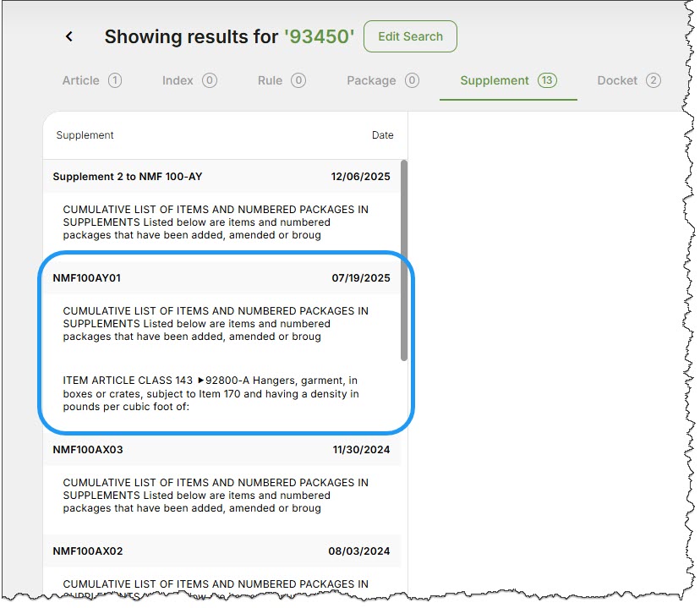Click the Edit Search button
The image size is (700, 608).
(x=410, y=36)
